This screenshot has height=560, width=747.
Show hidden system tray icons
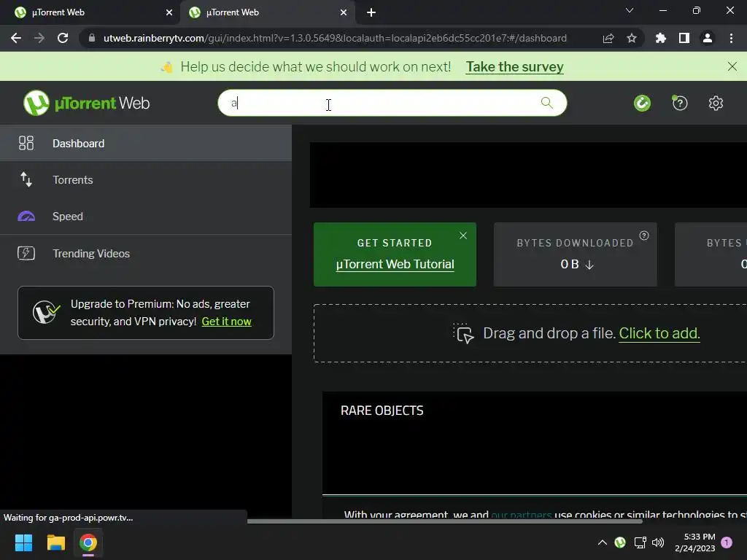click(602, 542)
